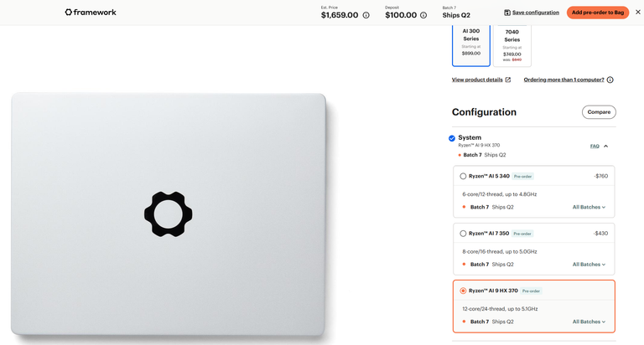
Task: Expand All Batches under Ryzen AI 5 340
Action: pyautogui.click(x=589, y=207)
